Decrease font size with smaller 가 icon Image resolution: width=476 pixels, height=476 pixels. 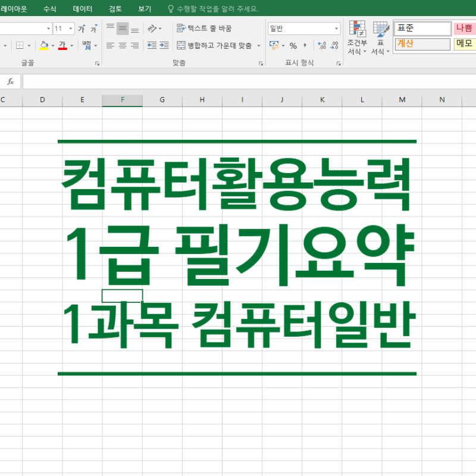coord(94,29)
